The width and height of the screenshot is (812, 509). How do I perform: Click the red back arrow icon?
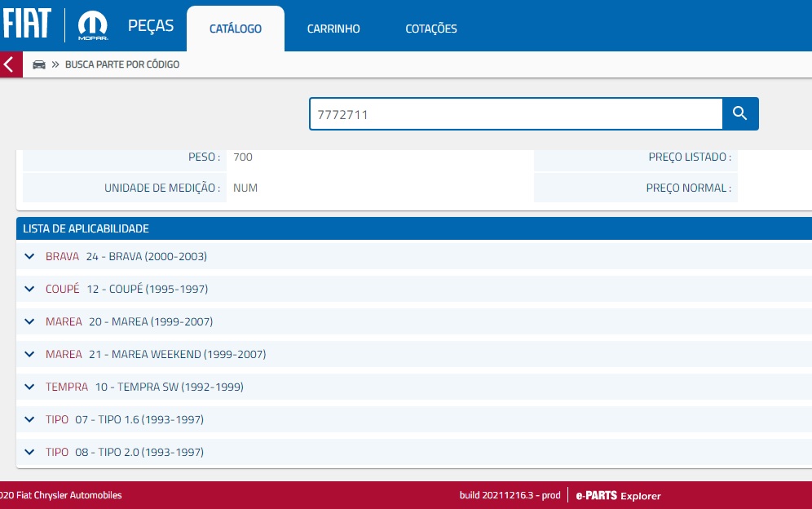[x=11, y=64]
